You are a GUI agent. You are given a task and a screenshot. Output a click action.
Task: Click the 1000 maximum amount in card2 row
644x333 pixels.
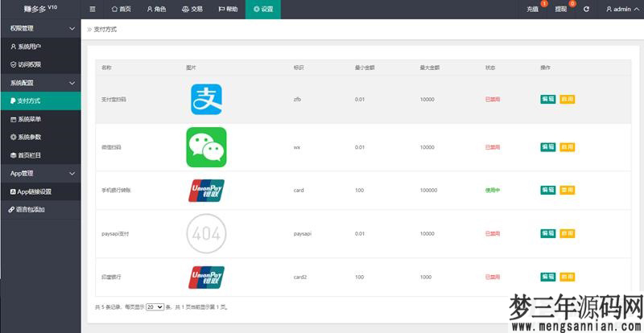click(x=426, y=277)
